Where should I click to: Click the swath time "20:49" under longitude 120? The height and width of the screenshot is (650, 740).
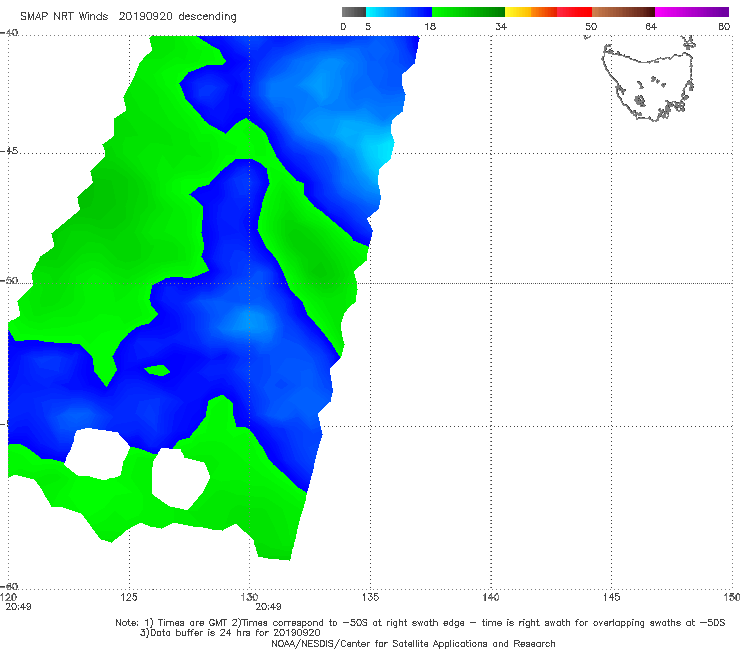coord(18,607)
